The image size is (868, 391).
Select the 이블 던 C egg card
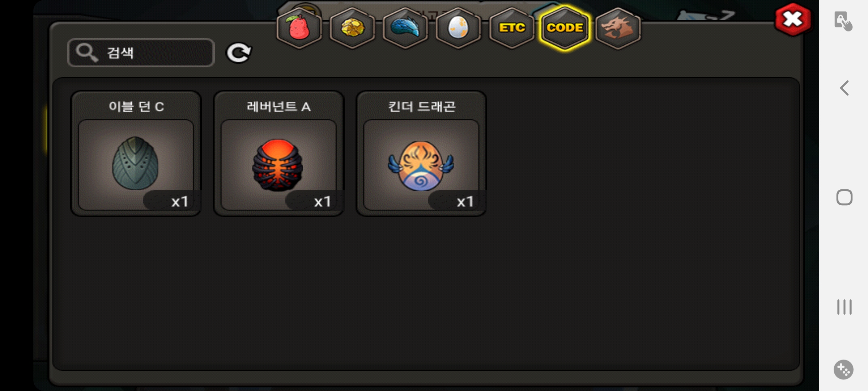coord(136,154)
